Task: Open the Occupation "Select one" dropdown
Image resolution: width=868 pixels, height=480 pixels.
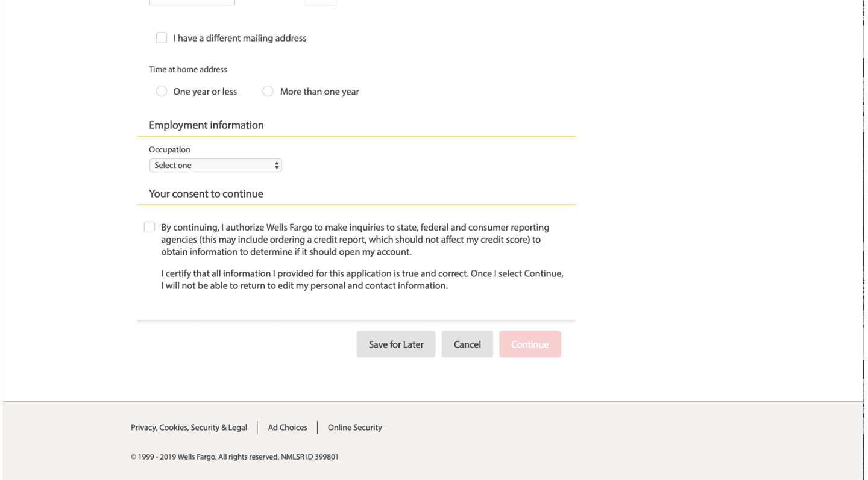Action: click(215, 166)
